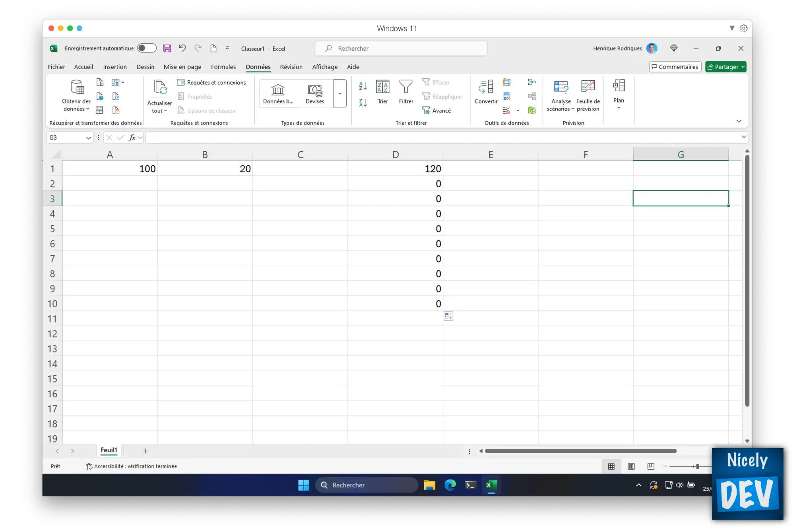Image resolution: width=795 pixels, height=532 pixels.
Task: Click the From Picture data icon
Action: (118, 82)
